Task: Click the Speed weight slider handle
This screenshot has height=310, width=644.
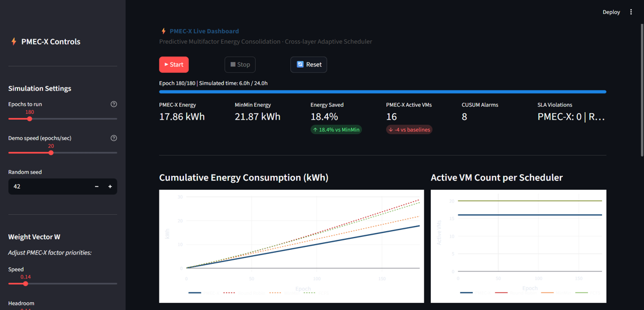Action: (26, 283)
